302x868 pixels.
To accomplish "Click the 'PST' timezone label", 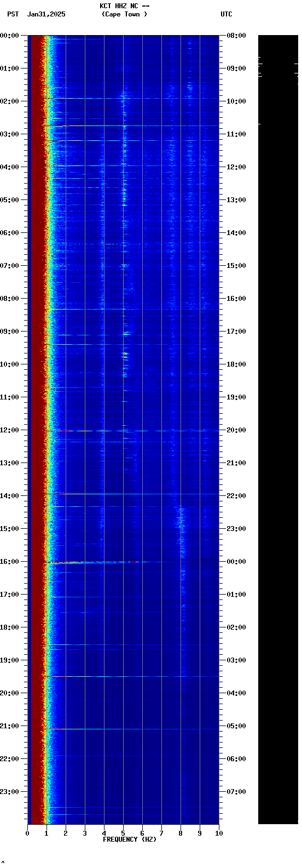I will click(13, 14).
